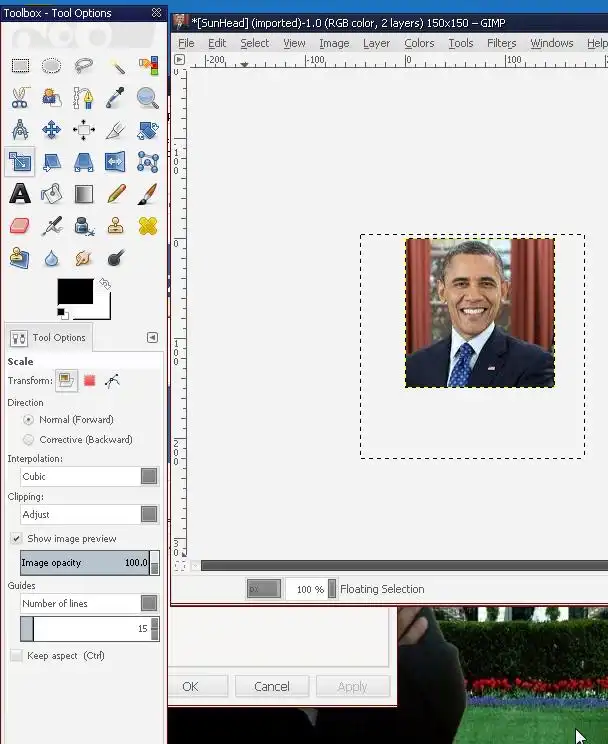
Task: Select the Ink tool
Action: point(84,226)
